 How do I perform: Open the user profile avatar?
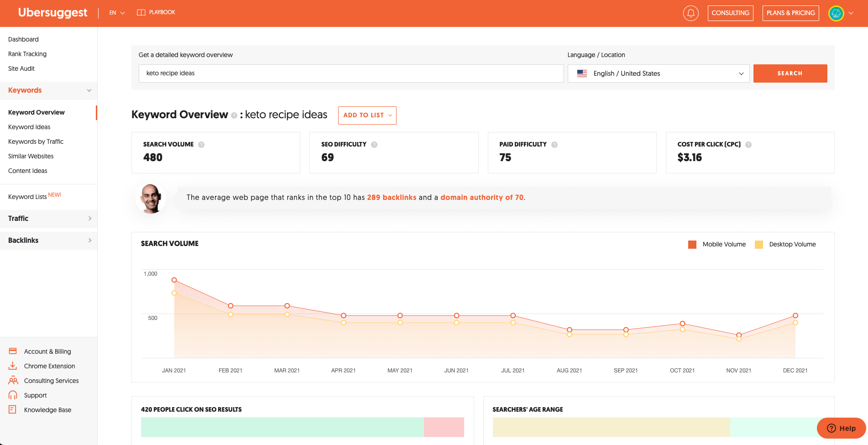point(836,13)
